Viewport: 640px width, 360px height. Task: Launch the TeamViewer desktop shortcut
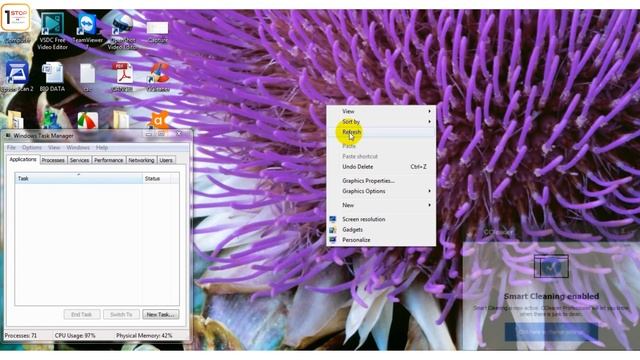pyautogui.click(x=87, y=29)
